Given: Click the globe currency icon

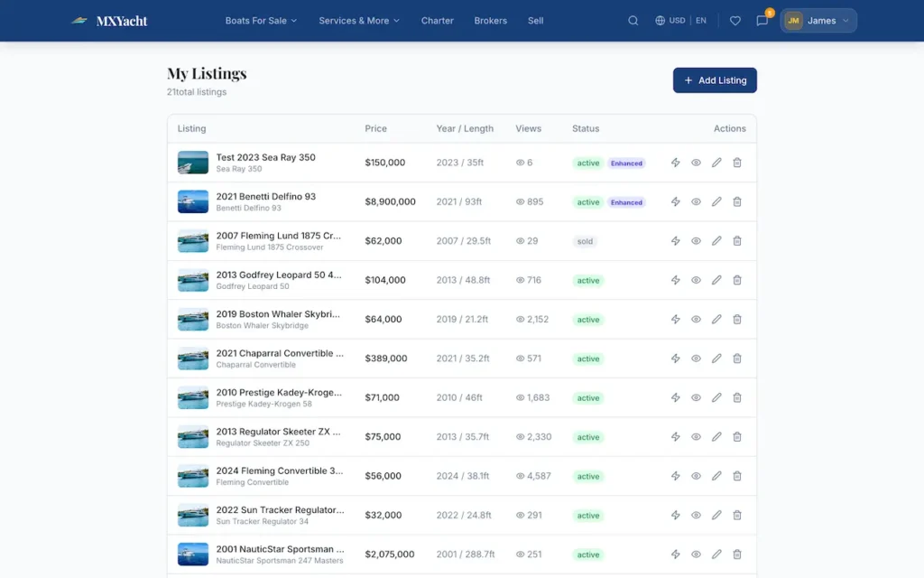Looking at the screenshot, I should 660,21.
